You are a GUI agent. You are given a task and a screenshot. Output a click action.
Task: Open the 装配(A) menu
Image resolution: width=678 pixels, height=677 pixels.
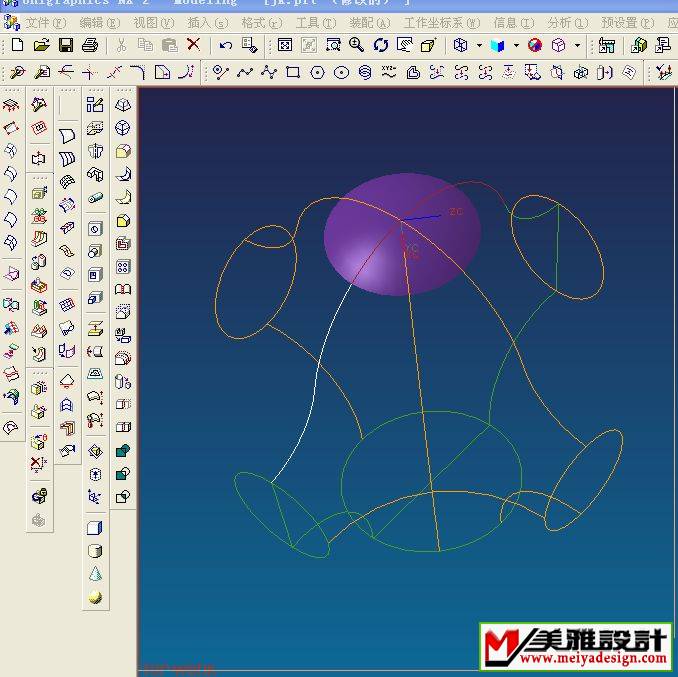(x=370, y=22)
